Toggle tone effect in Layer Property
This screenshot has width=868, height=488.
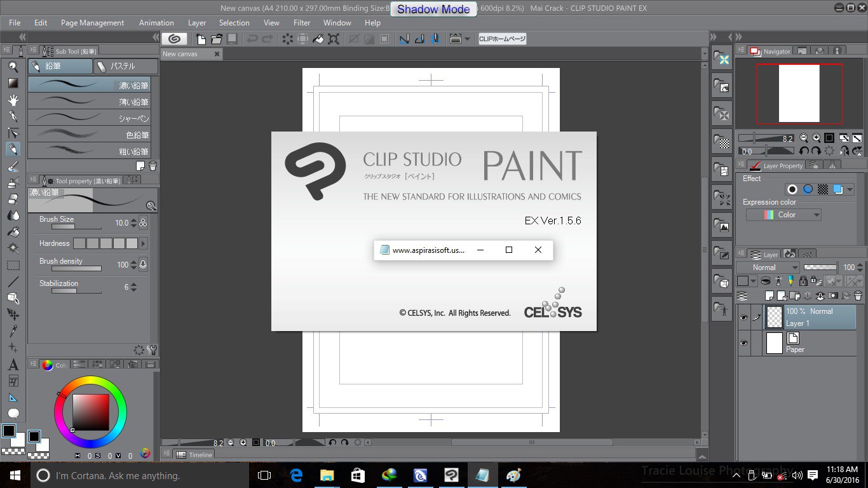click(x=823, y=189)
